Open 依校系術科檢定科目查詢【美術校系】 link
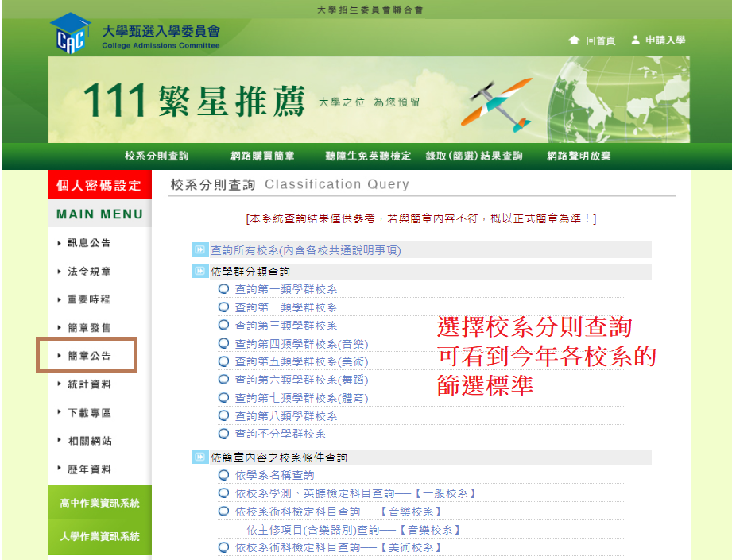732x560 pixels. click(338, 547)
